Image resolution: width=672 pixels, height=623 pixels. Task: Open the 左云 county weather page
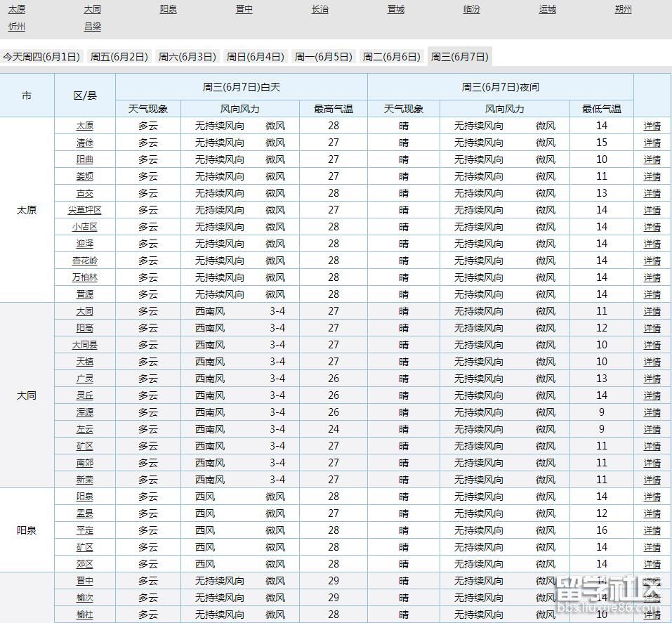pos(84,429)
